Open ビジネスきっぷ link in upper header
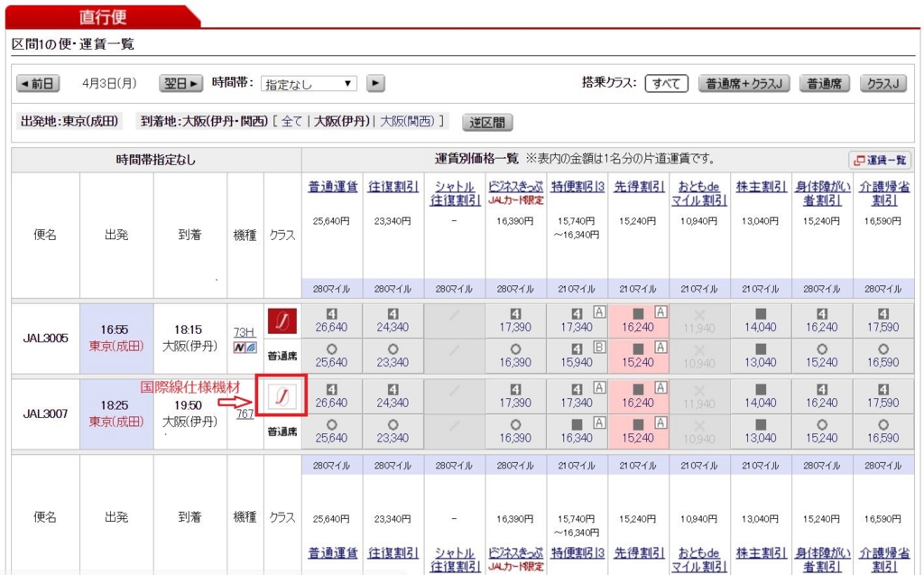The height and width of the screenshot is (575, 924). pos(515,187)
